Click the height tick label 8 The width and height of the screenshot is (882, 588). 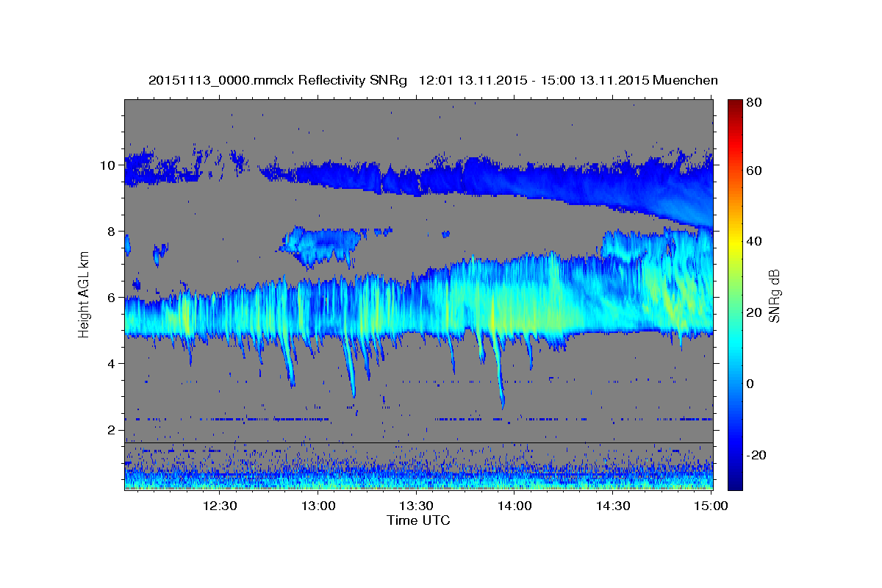pyautogui.click(x=113, y=231)
